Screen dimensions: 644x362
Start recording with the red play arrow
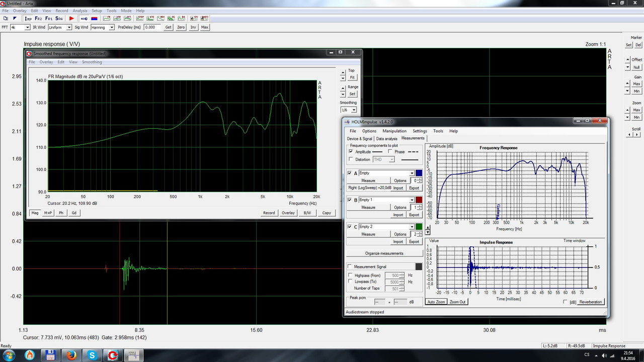click(71, 19)
